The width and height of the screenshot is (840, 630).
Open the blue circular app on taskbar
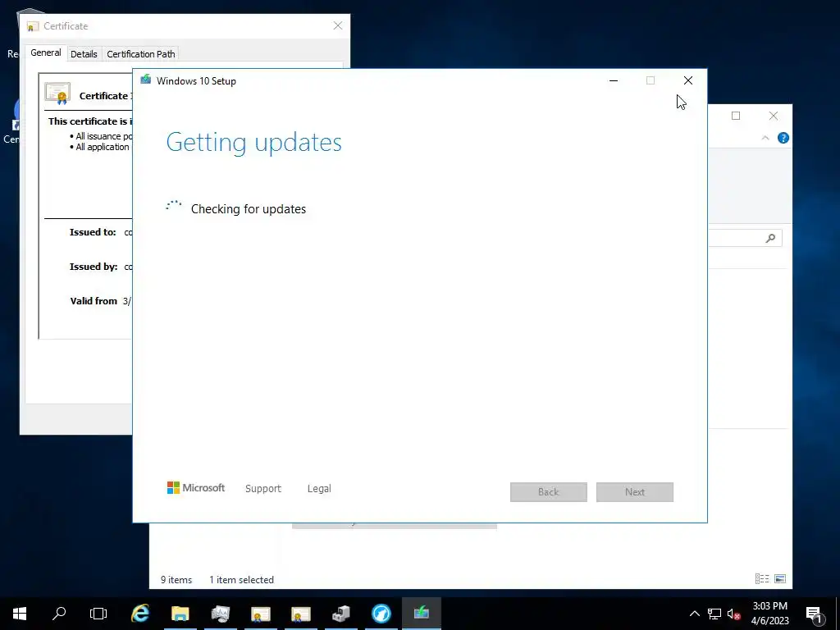(381, 614)
